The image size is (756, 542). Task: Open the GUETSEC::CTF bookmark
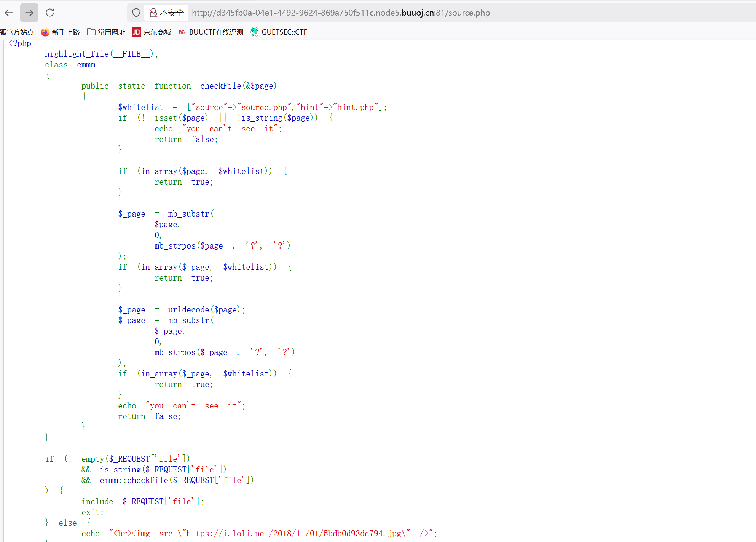(279, 32)
